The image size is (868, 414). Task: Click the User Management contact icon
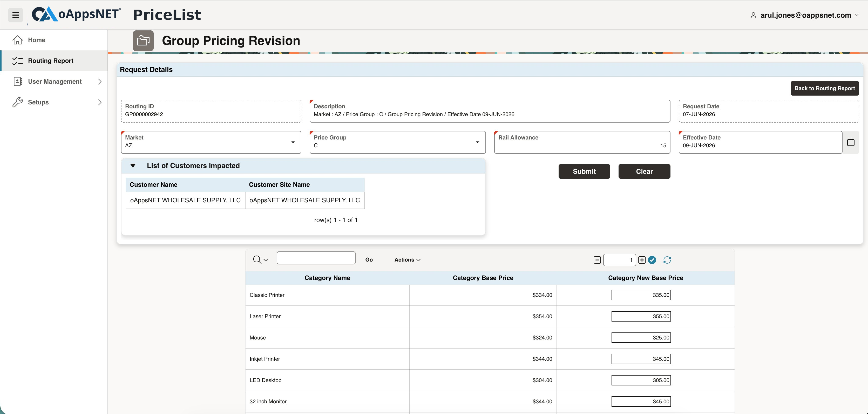click(18, 81)
